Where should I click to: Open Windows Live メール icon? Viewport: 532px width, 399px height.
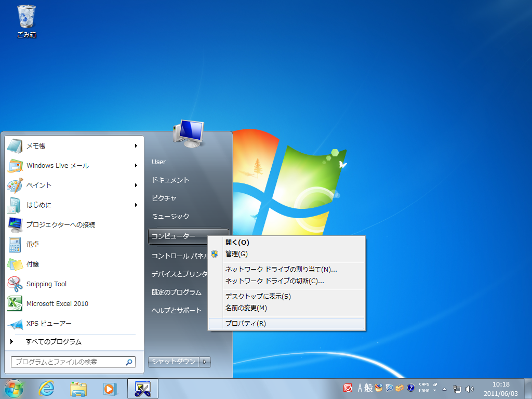click(x=15, y=166)
